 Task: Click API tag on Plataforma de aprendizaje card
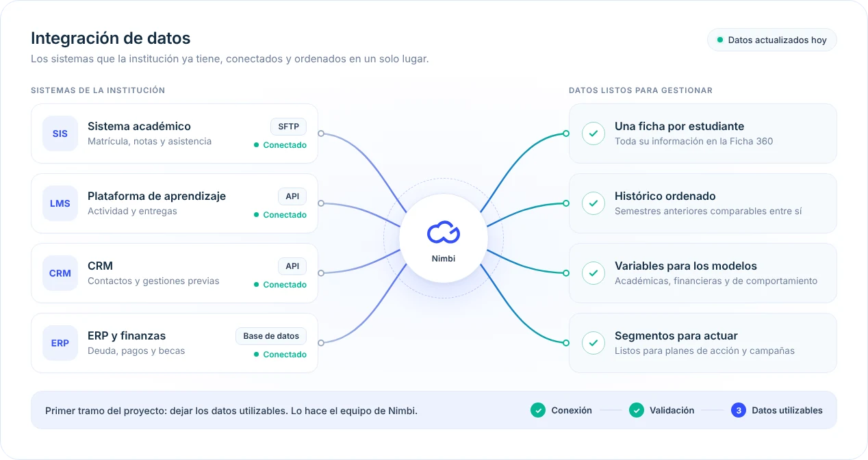(292, 196)
